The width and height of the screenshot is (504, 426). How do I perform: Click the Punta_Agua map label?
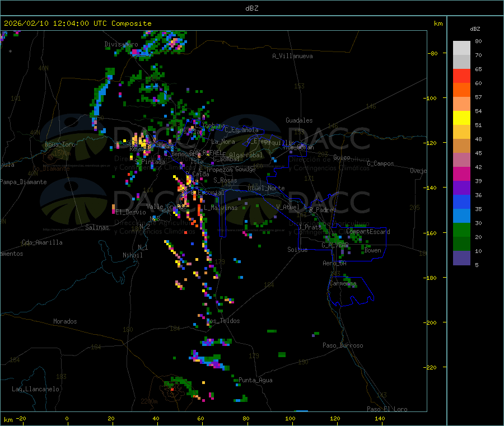tap(255, 380)
